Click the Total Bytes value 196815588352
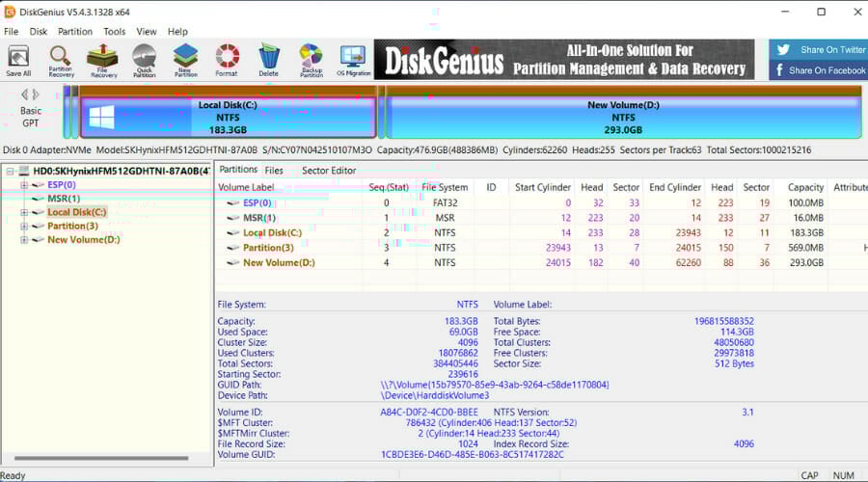This screenshot has width=868, height=482. [724, 322]
